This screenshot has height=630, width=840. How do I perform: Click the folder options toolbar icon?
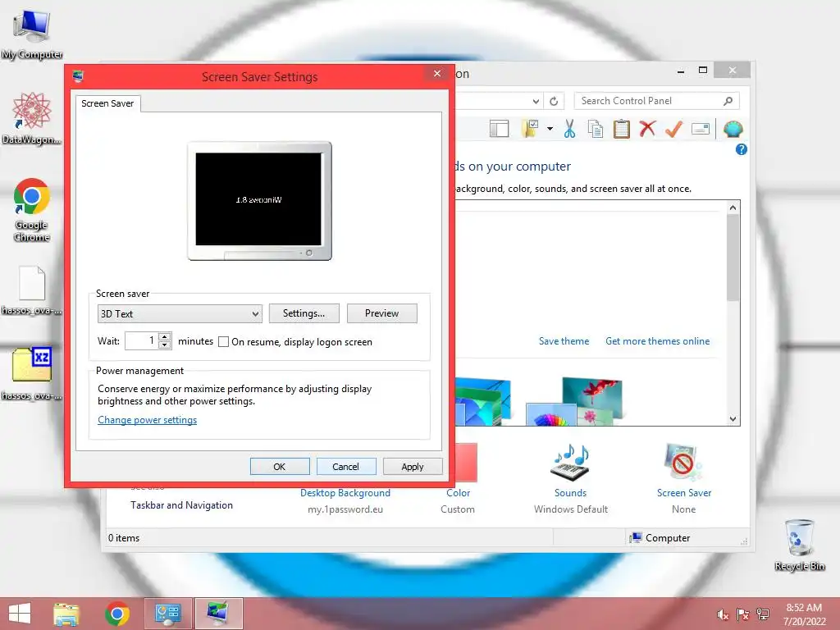pyautogui.click(x=530, y=129)
